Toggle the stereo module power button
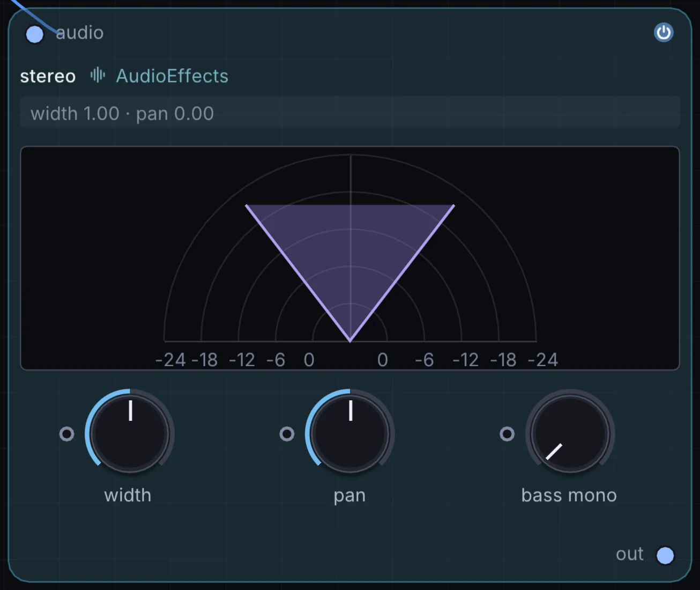The width and height of the screenshot is (700, 590). (664, 33)
